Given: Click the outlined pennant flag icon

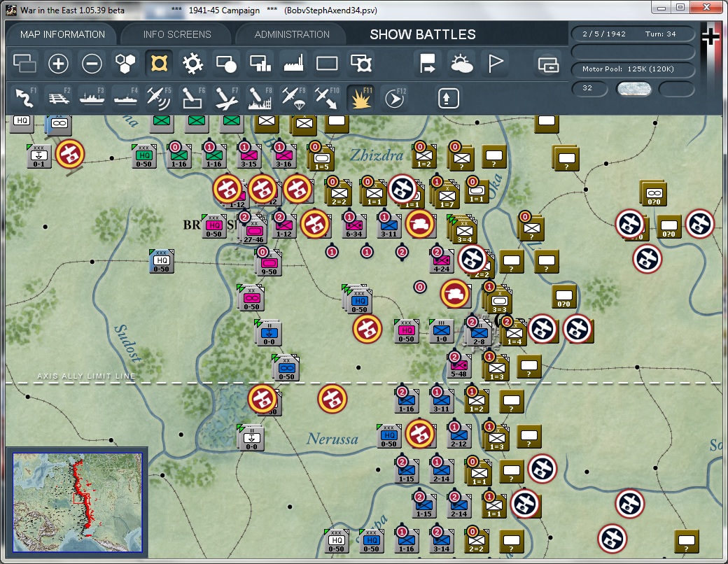Looking at the screenshot, I should tap(495, 64).
